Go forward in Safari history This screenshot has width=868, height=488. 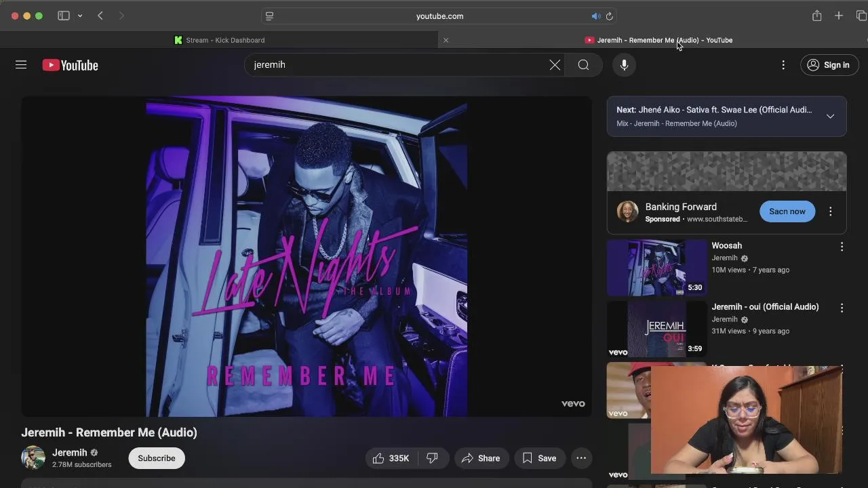[121, 16]
